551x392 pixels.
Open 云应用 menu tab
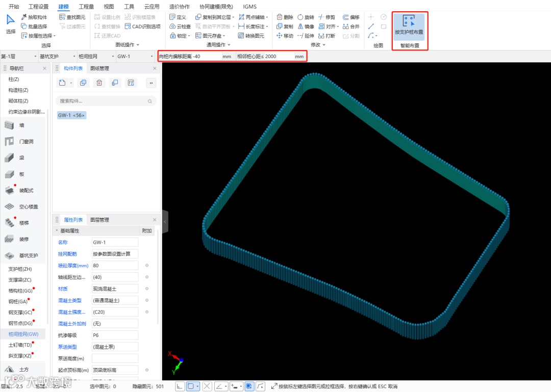click(x=152, y=6)
